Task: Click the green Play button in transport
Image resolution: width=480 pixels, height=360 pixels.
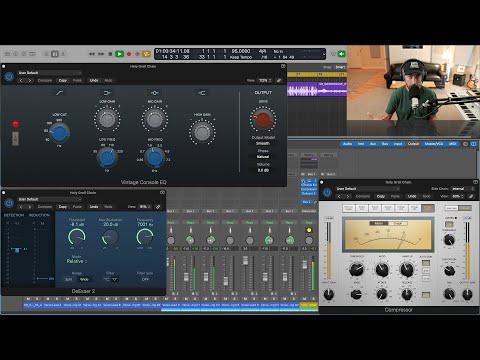Action: [119, 54]
